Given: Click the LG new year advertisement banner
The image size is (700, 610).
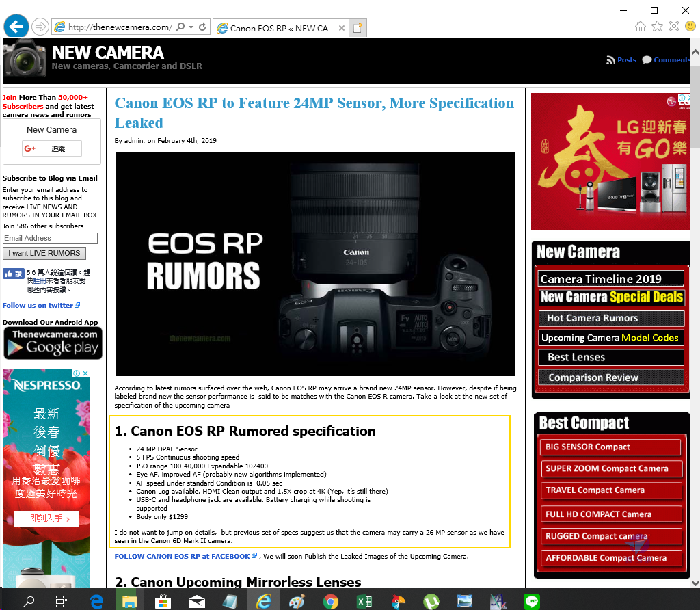Looking at the screenshot, I should click(610, 161).
